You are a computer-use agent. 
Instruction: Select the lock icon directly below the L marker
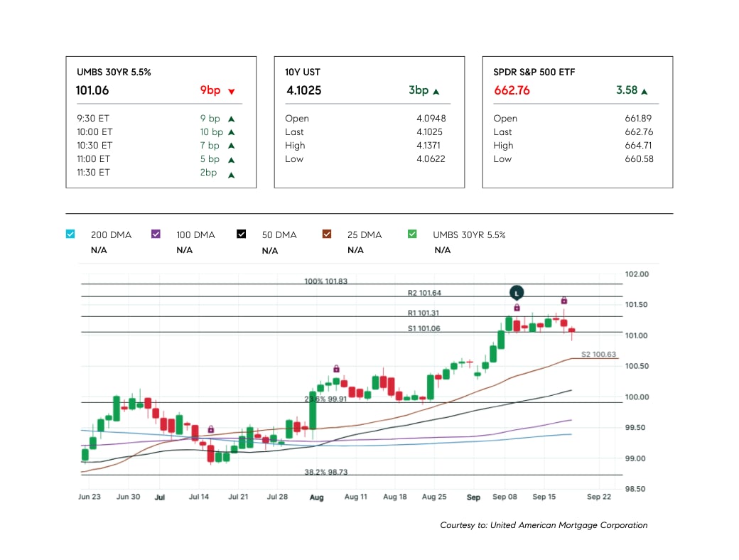(517, 307)
